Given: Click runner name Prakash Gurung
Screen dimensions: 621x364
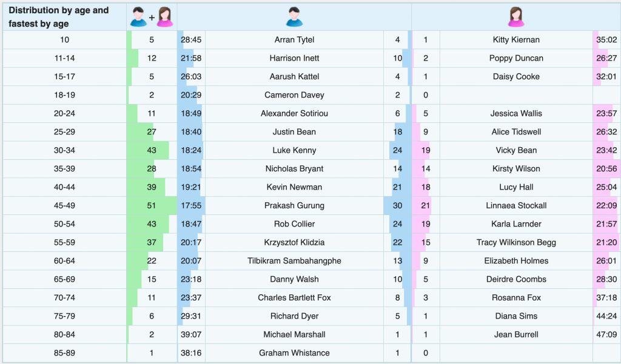Looking at the screenshot, I should 294,205.
